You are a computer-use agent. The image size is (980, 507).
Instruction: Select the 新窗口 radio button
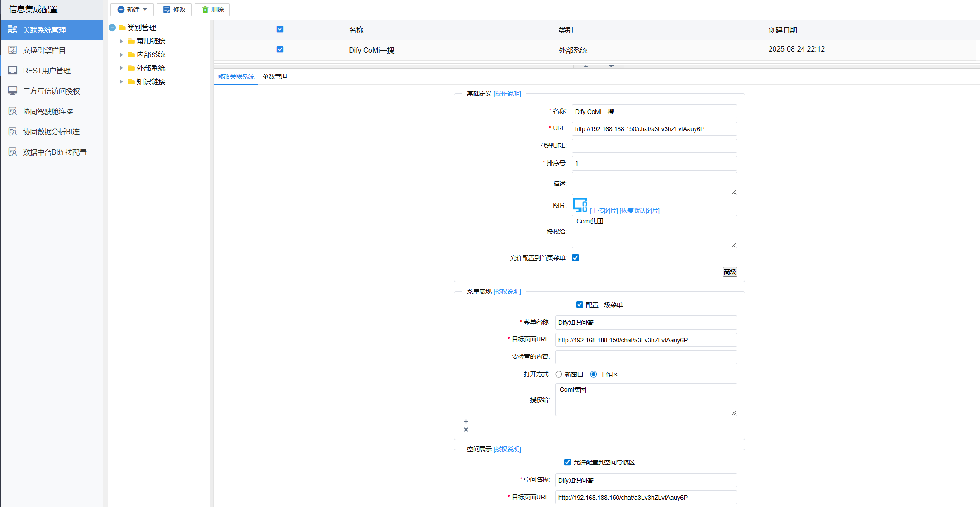tap(559, 374)
